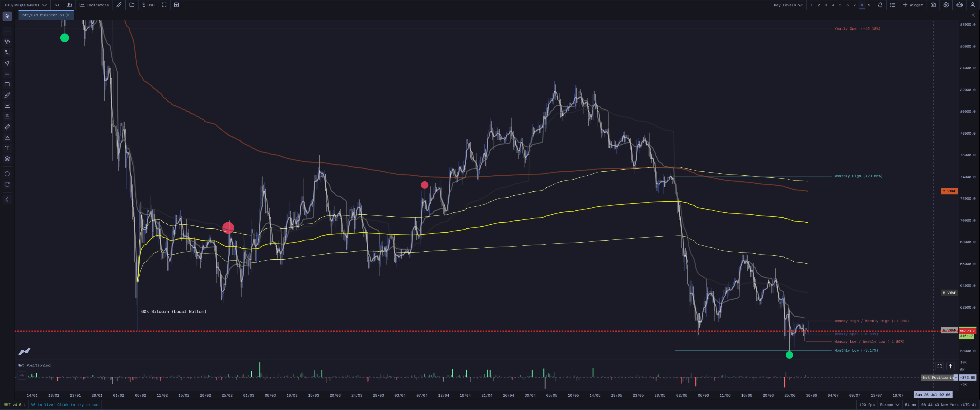Click the V5 is live link
This screenshot has height=410, width=980.
65,405
